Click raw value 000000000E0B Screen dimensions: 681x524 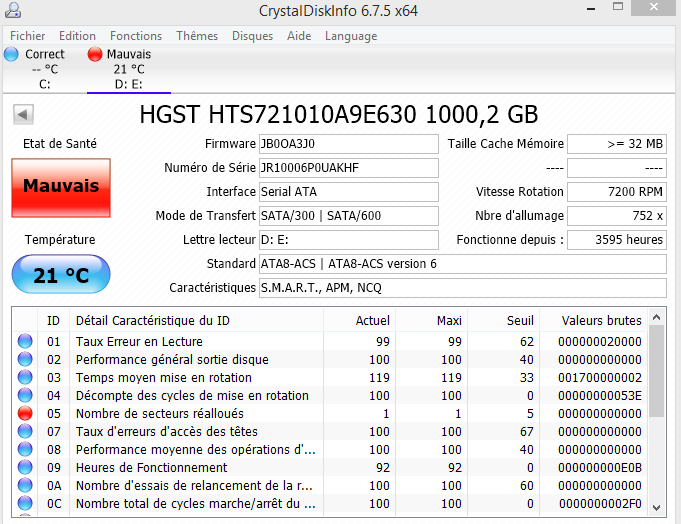pos(600,468)
